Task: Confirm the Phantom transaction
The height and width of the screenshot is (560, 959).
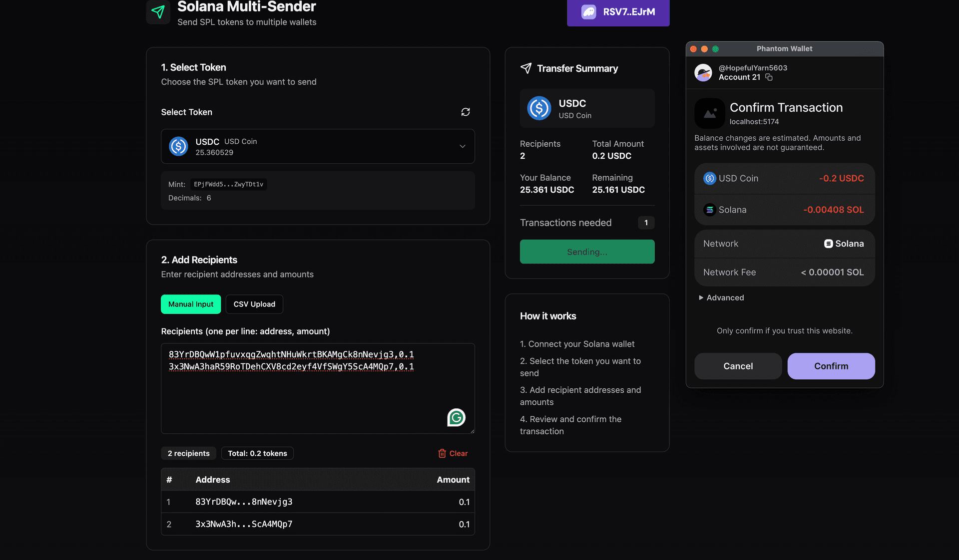Action: [x=831, y=366]
